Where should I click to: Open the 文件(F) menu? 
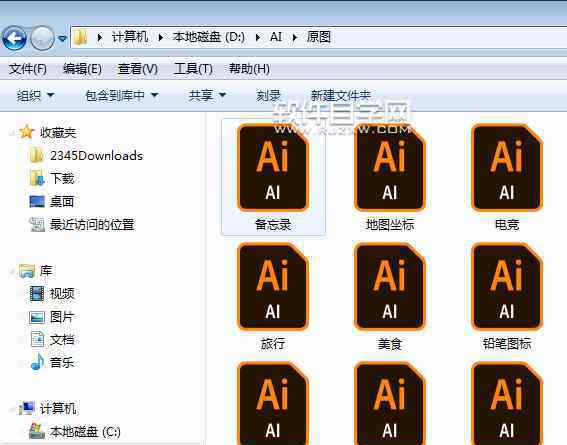[x=28, y=69]
